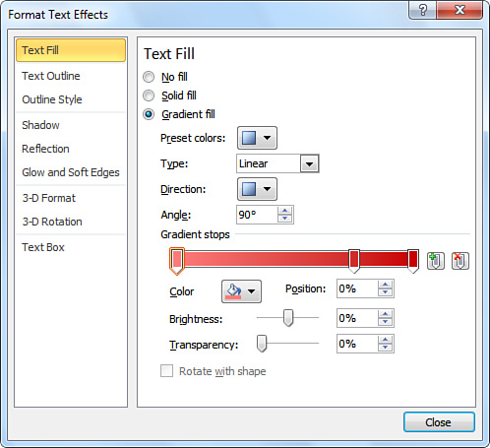Image resolution: width=490 pixels, height=448 pixels.
Task: Click the Transparency percentage input field
Action: [357, 344]
